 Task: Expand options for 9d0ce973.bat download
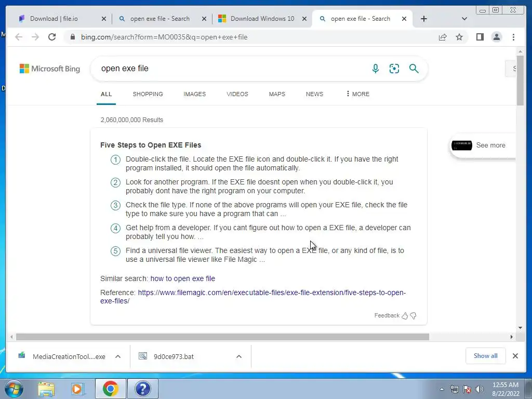tap(239, 356)
